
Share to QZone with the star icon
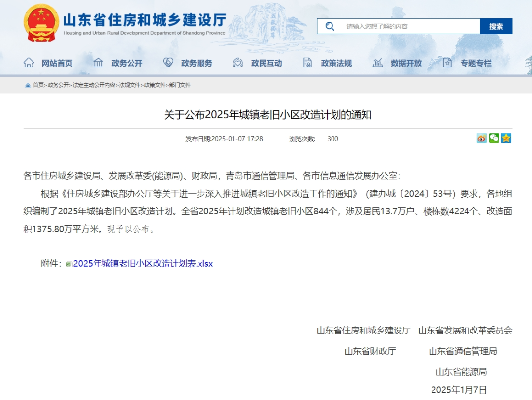(506, 138)
